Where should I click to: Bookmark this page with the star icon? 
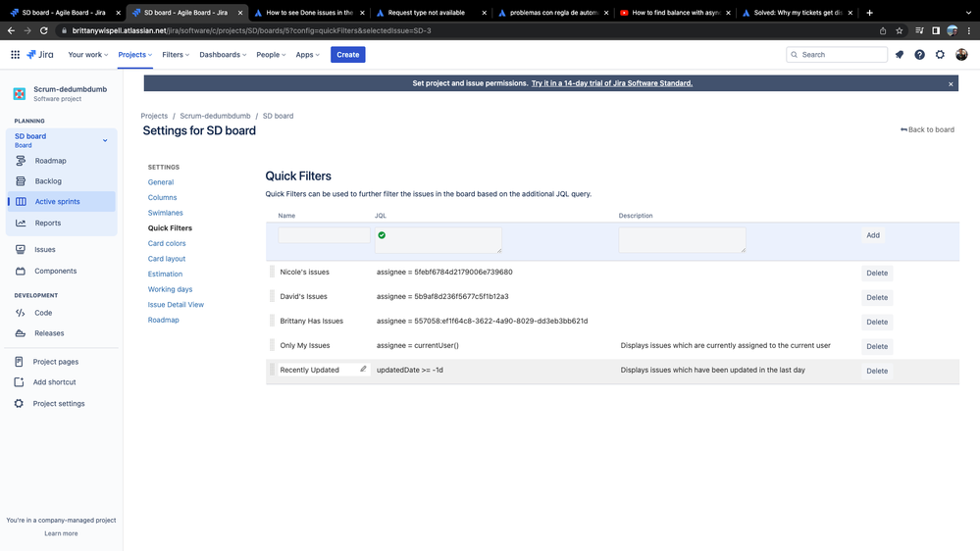click(900, 30)
